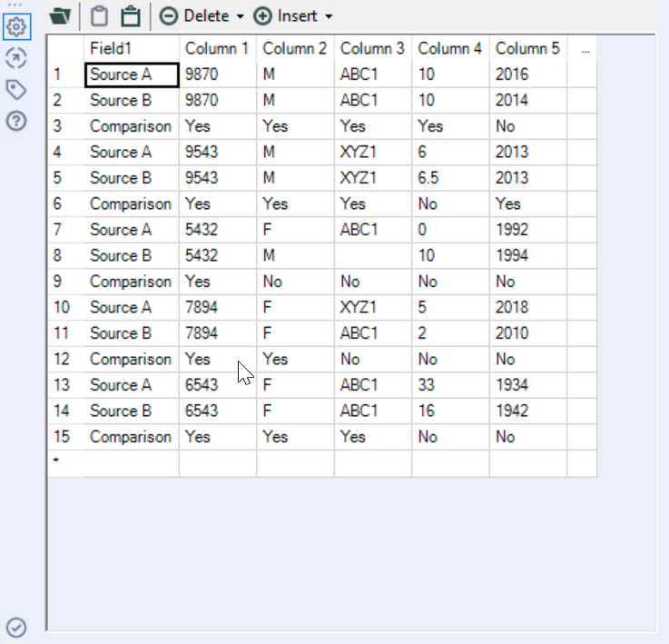Expand the Insert dropdown arrow
Viewport: 669px width, 644px height.
329,16
